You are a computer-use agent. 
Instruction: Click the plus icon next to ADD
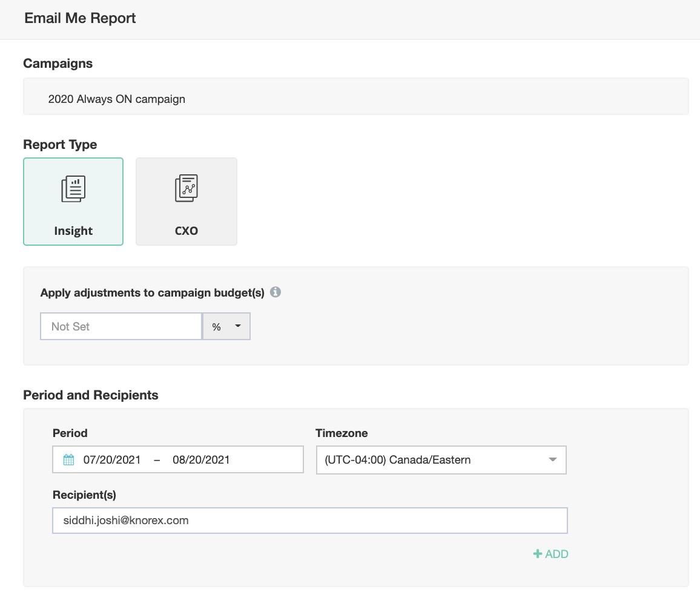[537, 554]
